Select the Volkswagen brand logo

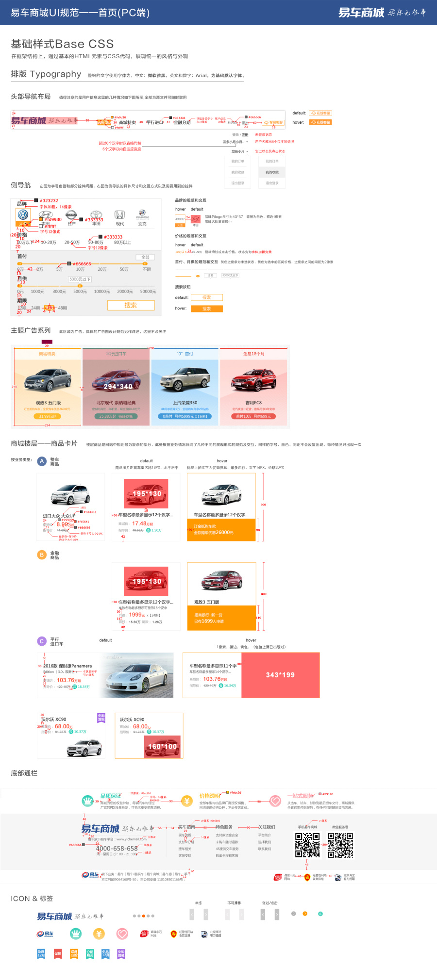pos(23,214)
